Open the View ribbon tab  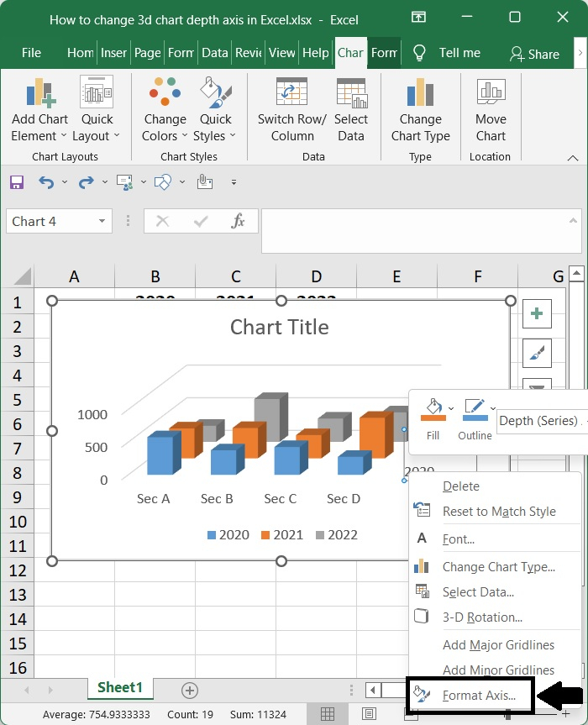click(281, 53)
